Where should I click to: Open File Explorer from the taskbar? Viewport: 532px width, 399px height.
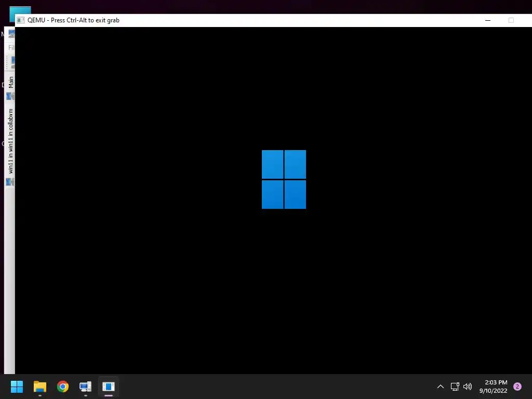[x=39, y=387]
